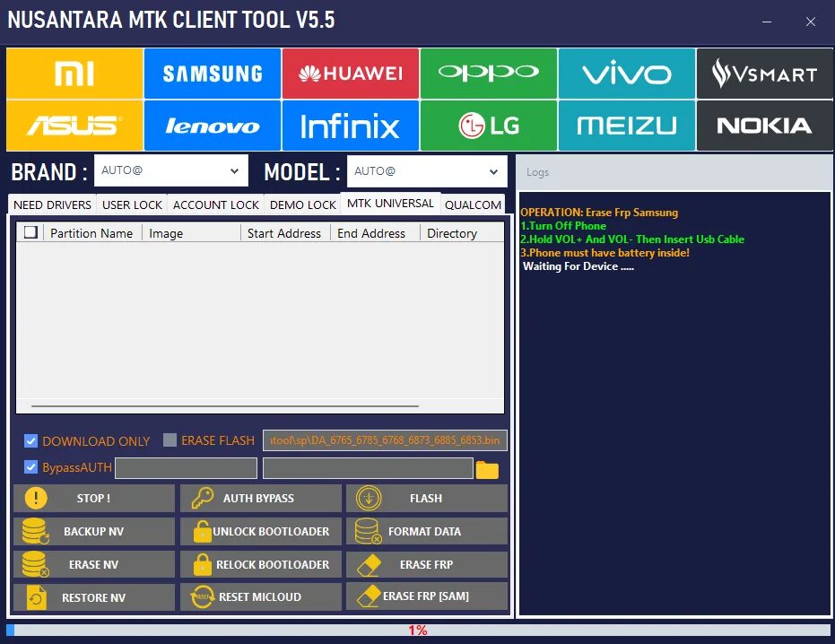Click the yellow warning icon on STOP button

coord(35,498)
